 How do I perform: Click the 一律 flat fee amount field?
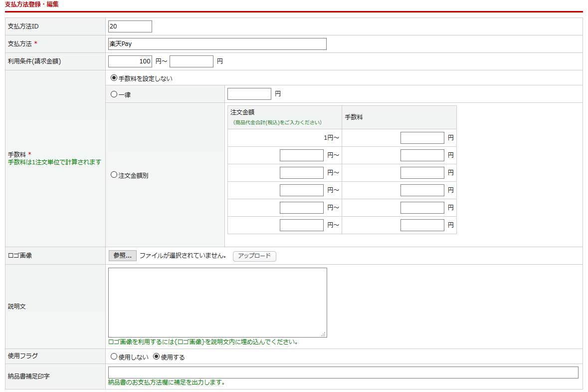coord(249,94)
